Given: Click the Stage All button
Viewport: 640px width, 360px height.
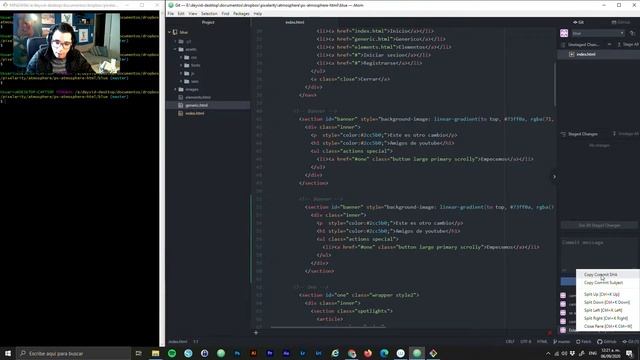Looking at the screenshot, I should pyautogui.click(x=628, y=44).
